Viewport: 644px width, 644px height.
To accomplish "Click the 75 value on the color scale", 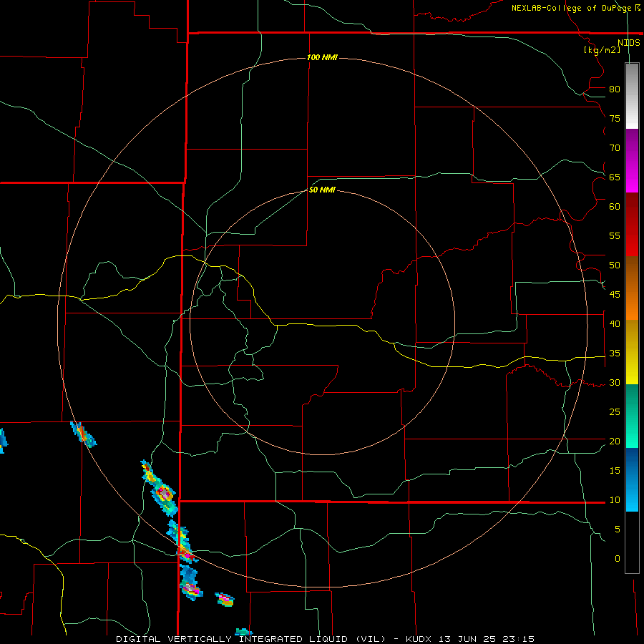I will click(x=615, y=119).
